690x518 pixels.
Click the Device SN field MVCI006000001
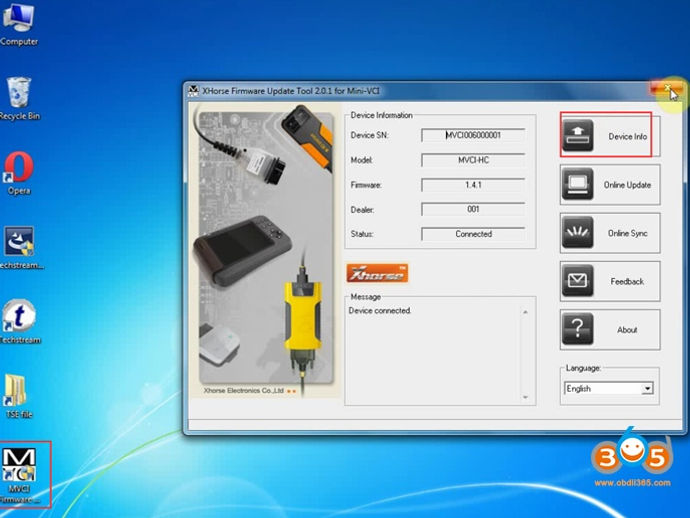(473, 135)
